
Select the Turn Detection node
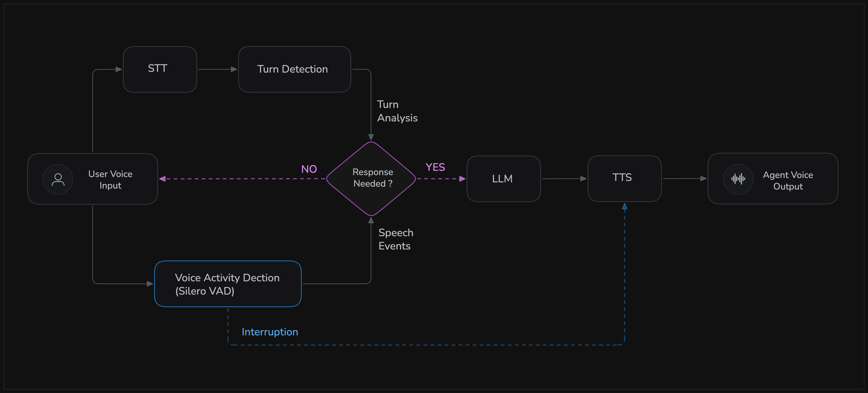tap(294, 70)
